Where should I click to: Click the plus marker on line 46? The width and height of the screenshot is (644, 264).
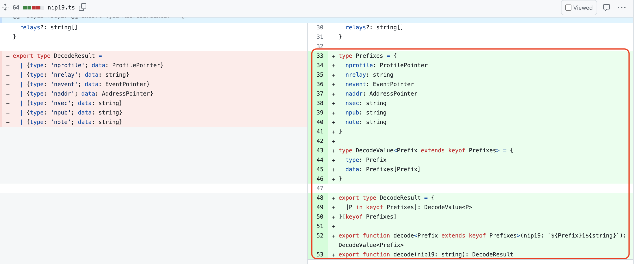click(x=333, y=179)
